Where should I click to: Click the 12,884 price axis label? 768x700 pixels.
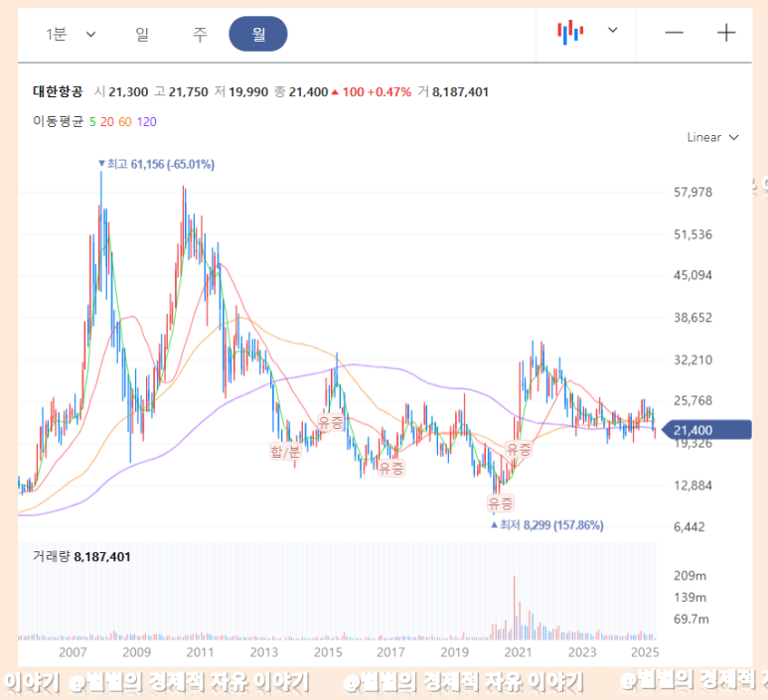692,486
